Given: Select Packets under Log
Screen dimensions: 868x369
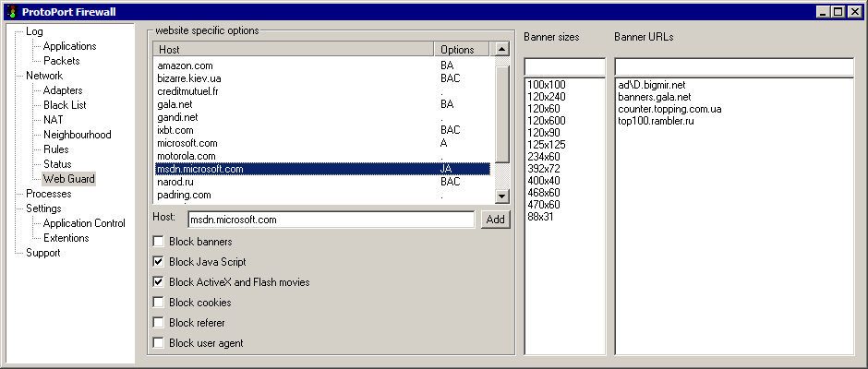Looking at the screenshot, I should [x=61, y=61].
